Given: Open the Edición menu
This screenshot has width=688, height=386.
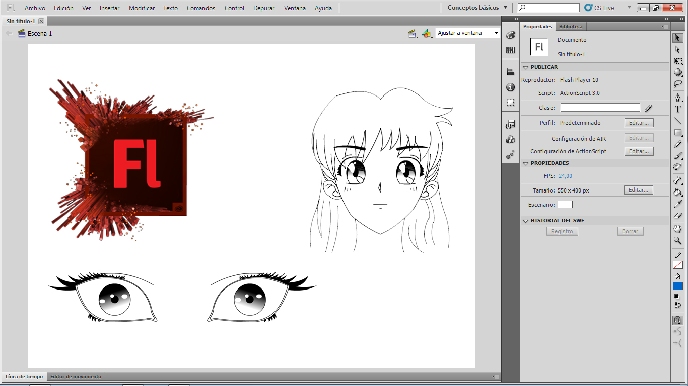Looking at the screenshot, I should click(x=64, y=8).
